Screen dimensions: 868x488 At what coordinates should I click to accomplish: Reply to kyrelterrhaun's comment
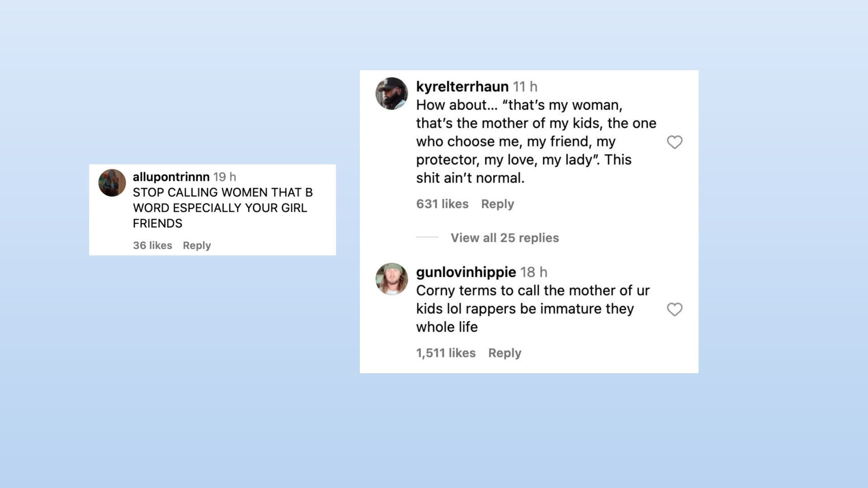[x=497, y=204]
